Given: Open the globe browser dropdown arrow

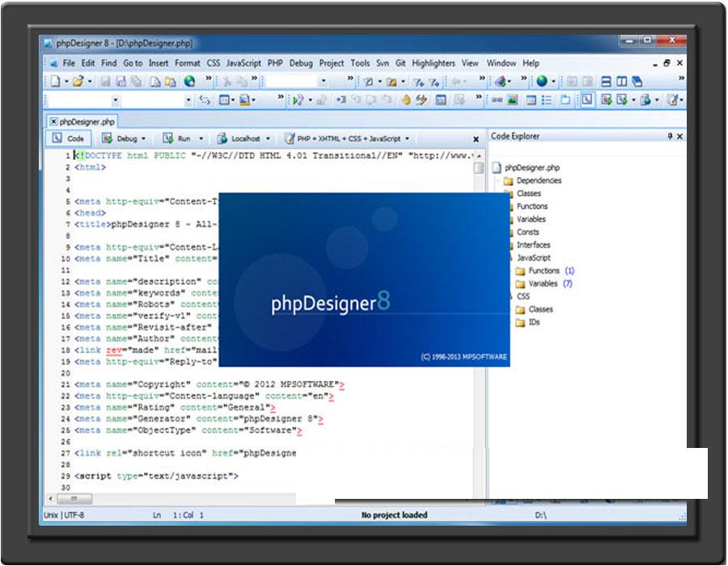Looking at the screenshot, I should click(553, 82).
